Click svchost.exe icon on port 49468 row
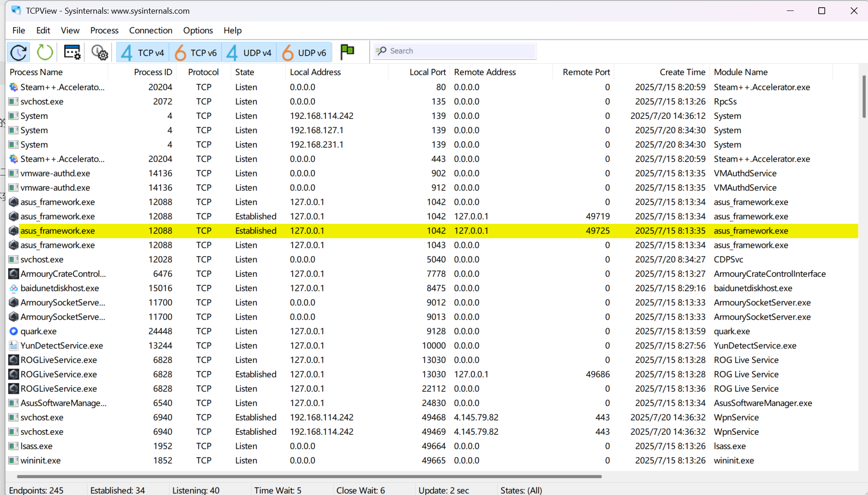The image size is (868, 495). 14,418
